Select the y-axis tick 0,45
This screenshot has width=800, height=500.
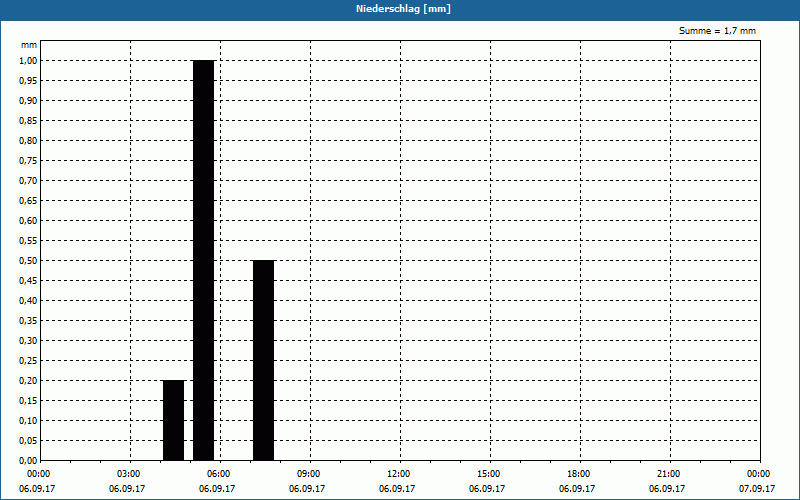pyautogui.click(x=28, y=281)
